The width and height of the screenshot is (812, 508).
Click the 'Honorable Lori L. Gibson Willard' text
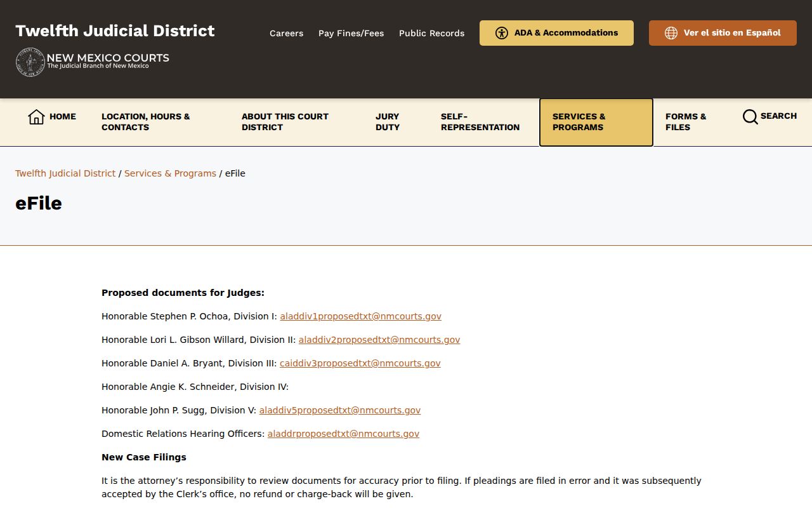tap(173, 340)
